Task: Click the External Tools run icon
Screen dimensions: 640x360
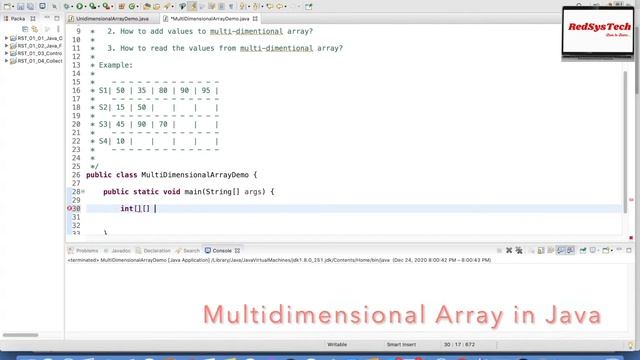Action: pyautogui.click(x=106, y=6)
